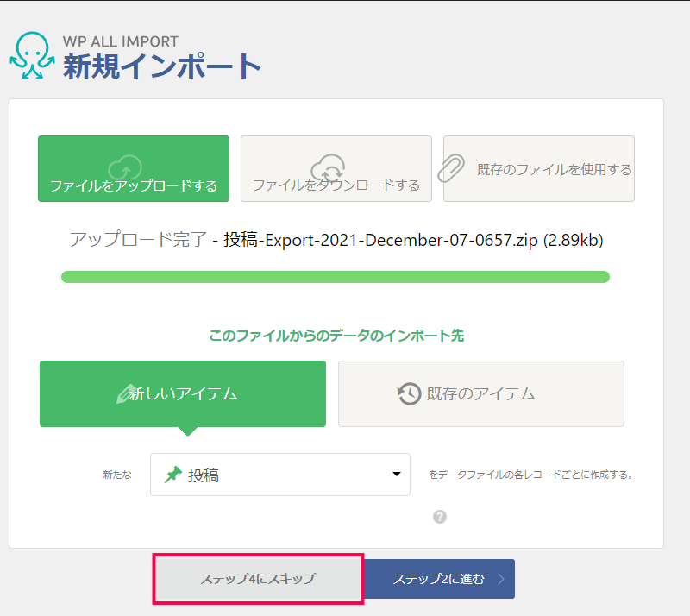The width and height of the screenshot is (690, 616).
Task: Click the ステップ4にスキップ button
Action: [x=258, y=579]
